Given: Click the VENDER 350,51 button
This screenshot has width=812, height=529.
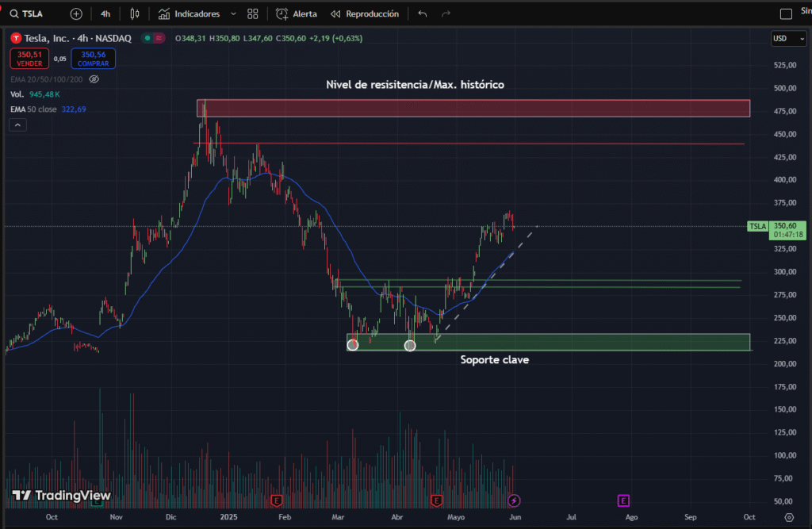Looking at the screenshot, I should [29, 58].
